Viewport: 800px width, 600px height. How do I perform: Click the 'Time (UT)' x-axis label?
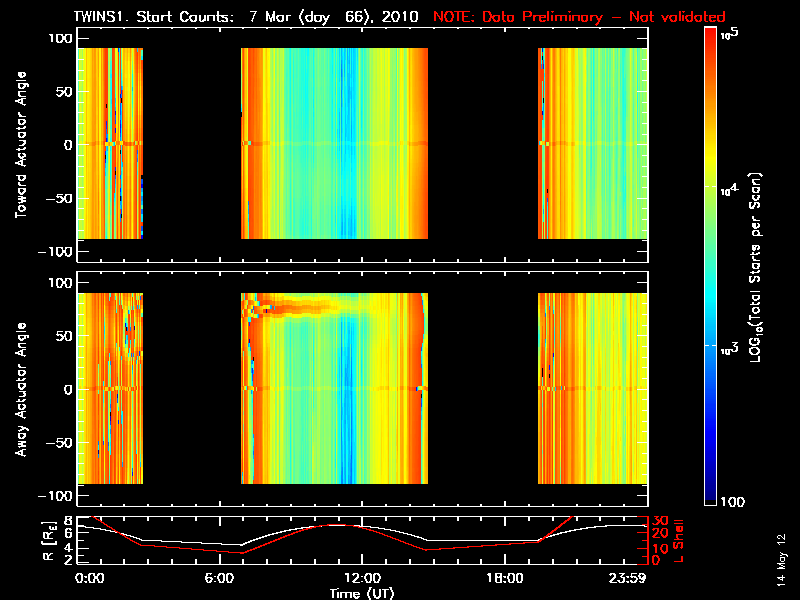(x=362, y=593)
